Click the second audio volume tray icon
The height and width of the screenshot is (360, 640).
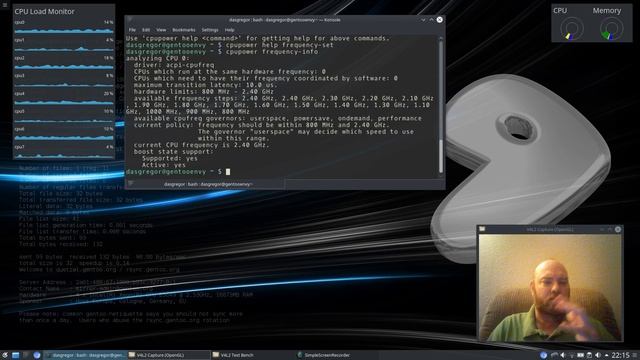pos(598,355)
